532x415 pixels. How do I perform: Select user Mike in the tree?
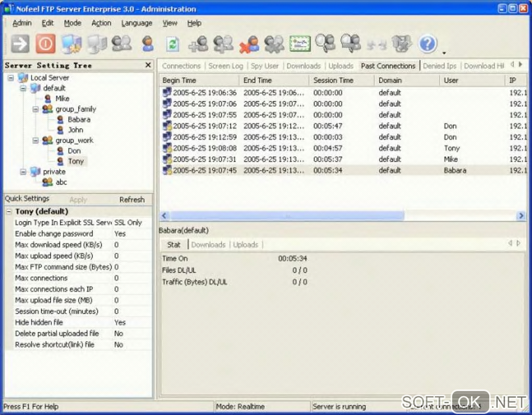(x=62, y=99)
